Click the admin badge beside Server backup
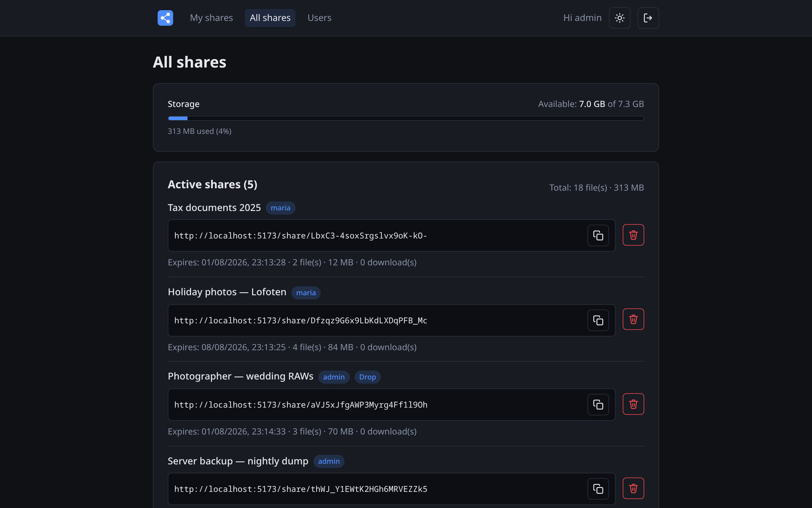812x508 pixels. [x=328, y=461]
